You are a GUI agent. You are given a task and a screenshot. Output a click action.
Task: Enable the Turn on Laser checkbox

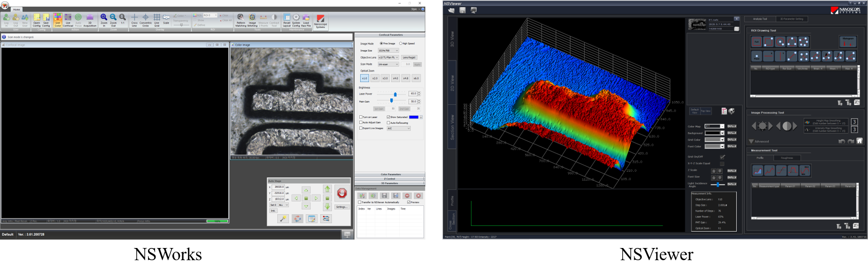coord(361,117)
